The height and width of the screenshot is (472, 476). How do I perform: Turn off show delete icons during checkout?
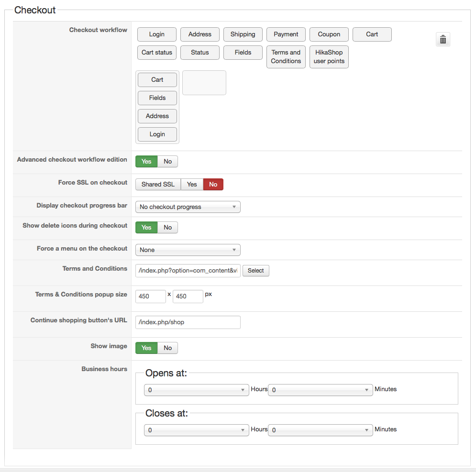click(x=167, y=228)
